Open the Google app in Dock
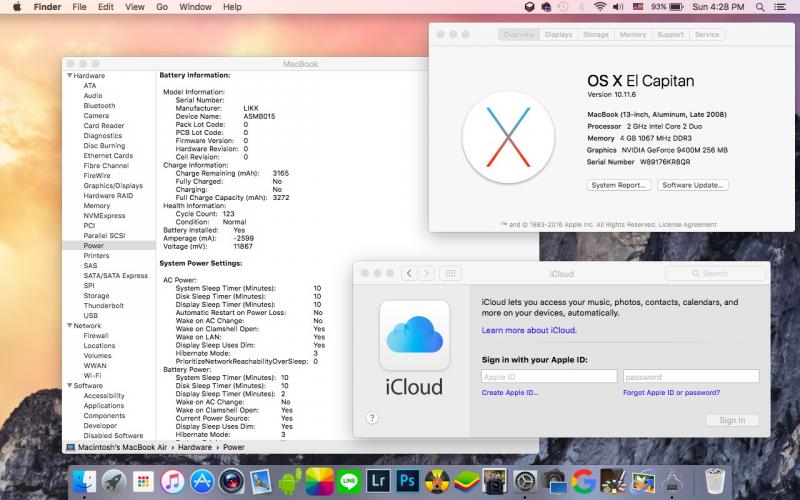800x500 pixels. pos(584,481)
